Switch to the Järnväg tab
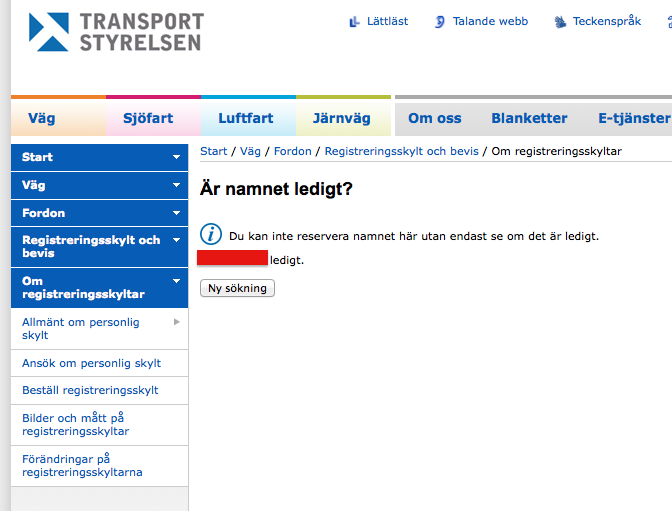672x511 pixels. click(341, 118)
